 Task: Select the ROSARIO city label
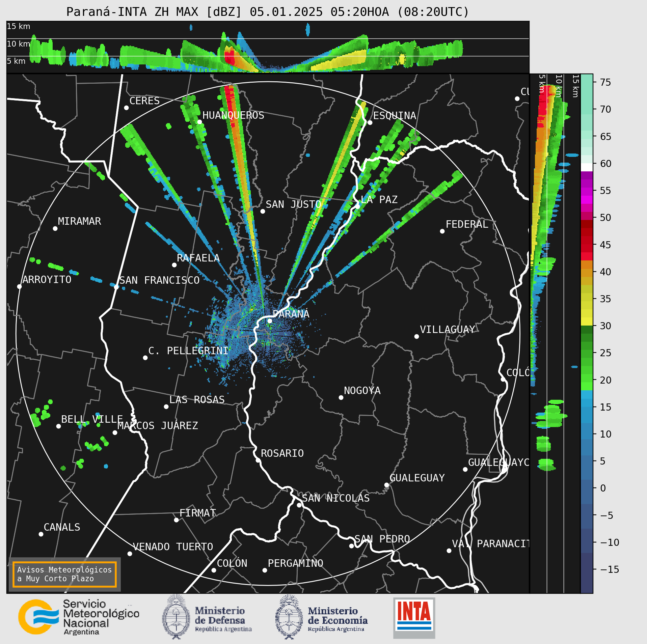pos(282,453)
